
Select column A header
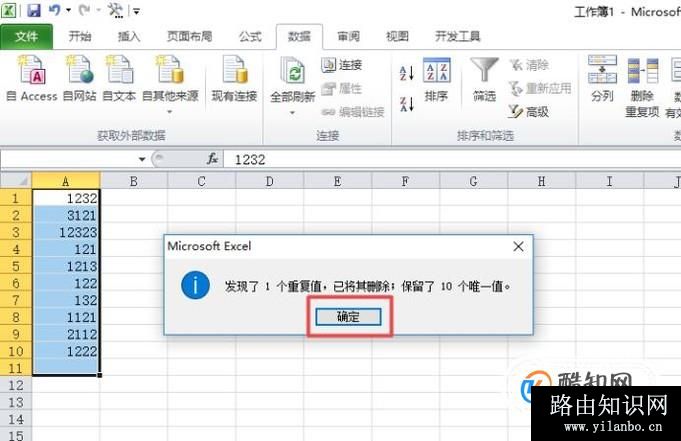[66, 181]
